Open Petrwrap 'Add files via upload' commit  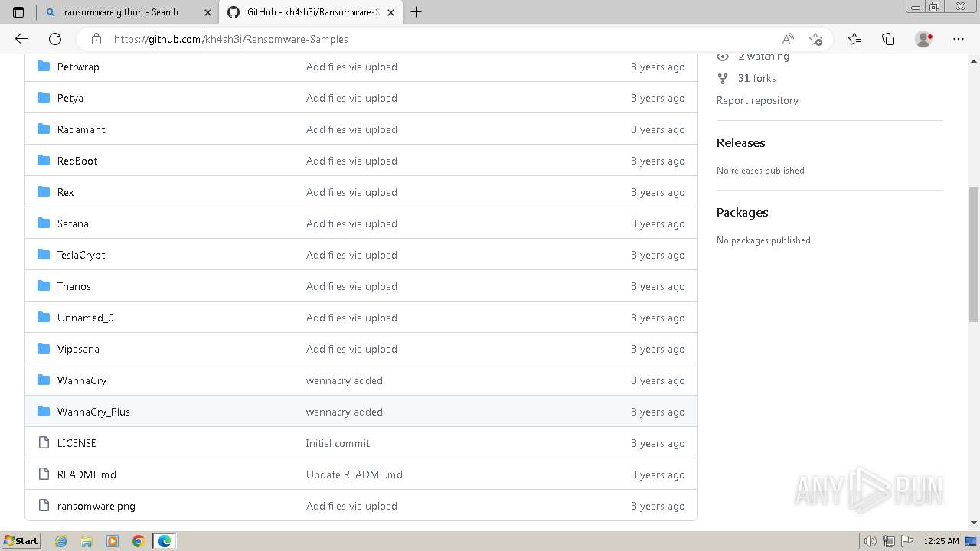[x=351, y=67]
